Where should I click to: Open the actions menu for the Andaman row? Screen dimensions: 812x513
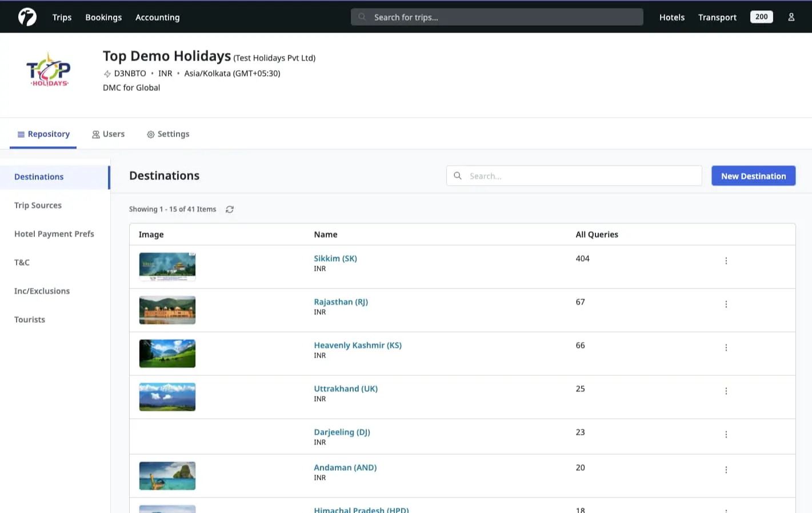coord(726,470)
